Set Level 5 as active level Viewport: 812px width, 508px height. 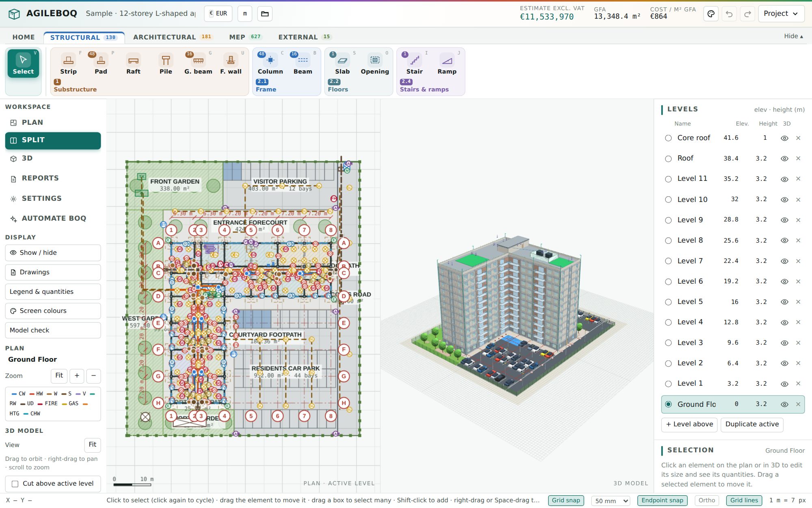pyautogui.click(x=668, y=302)
